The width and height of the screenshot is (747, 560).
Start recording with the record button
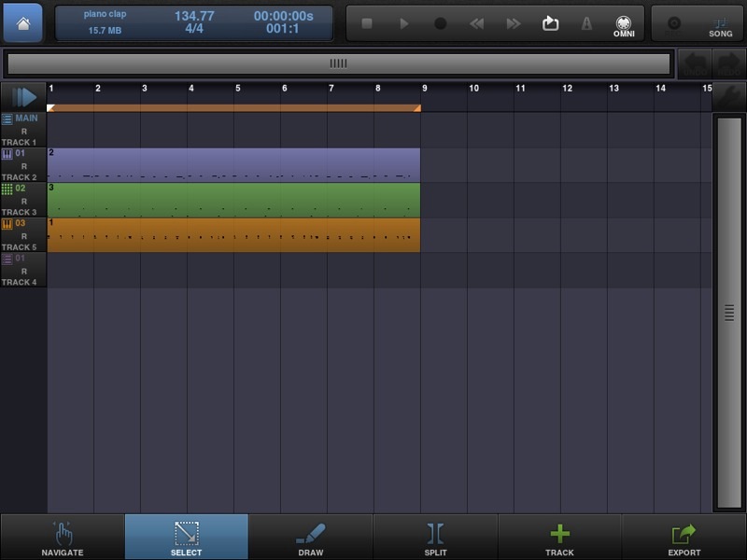pos(441,23)
